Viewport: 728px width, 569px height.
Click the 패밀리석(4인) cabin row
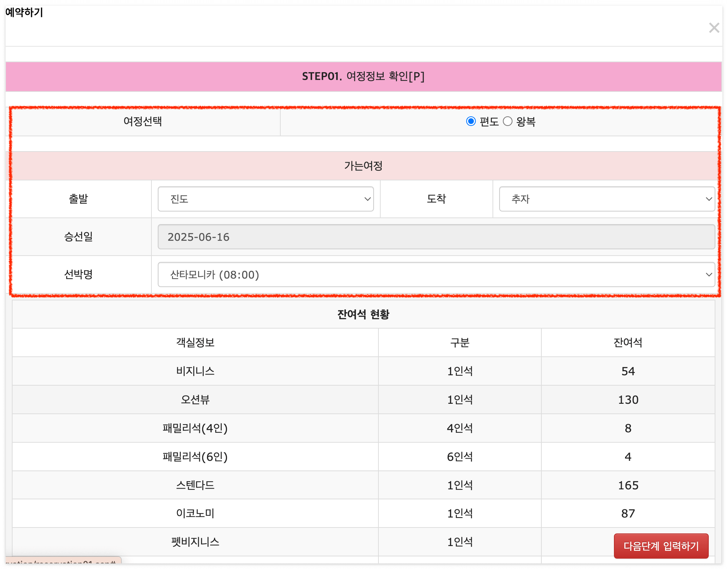[195, 428]
